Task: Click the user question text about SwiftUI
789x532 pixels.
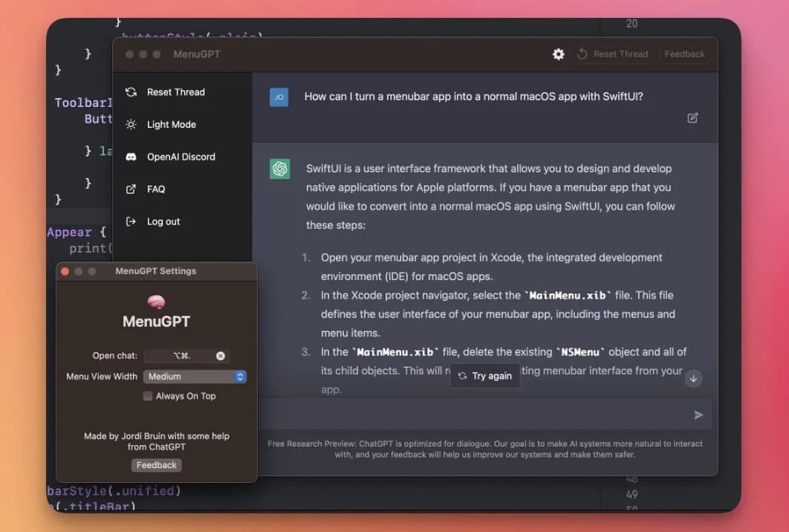Action: point(473,96)
